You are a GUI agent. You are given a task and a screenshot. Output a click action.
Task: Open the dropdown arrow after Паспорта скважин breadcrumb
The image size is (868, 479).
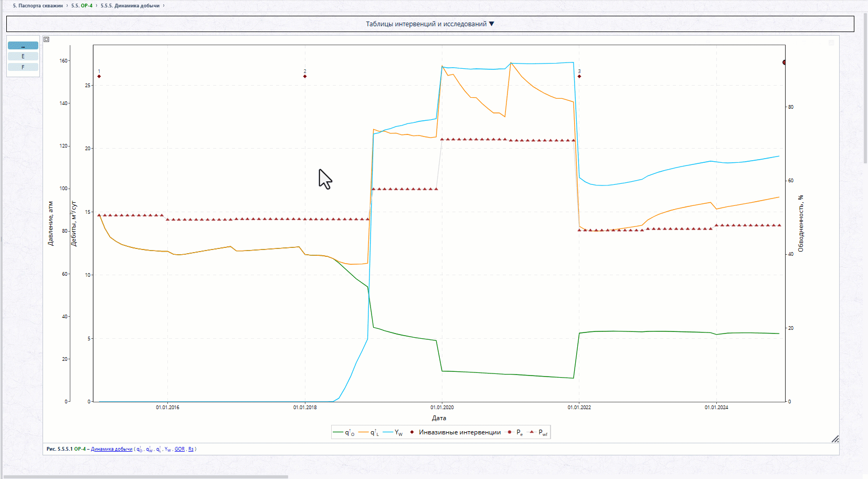coord(67,6)
